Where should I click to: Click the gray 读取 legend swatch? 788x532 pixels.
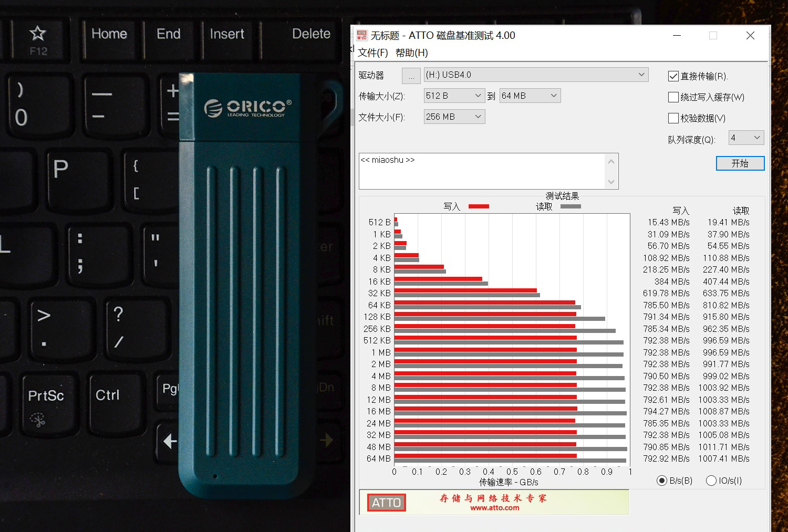[x=571, y=206]
